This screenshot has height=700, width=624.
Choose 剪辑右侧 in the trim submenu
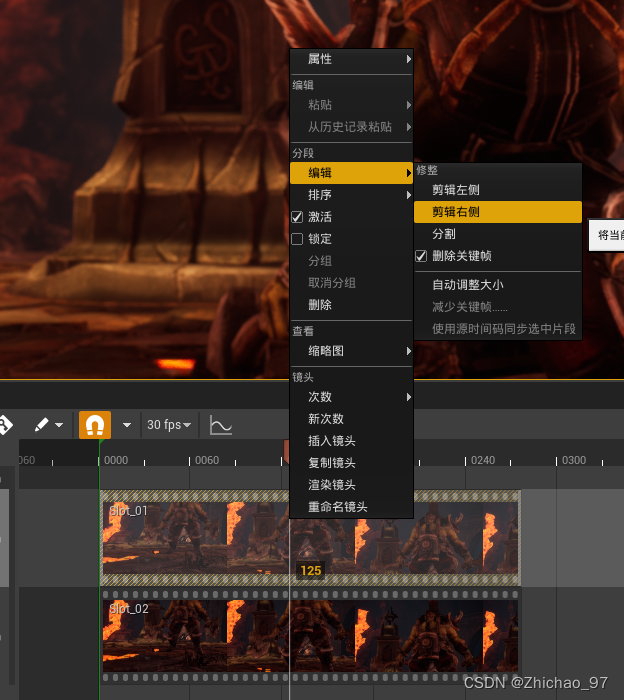tap(498, 212)
